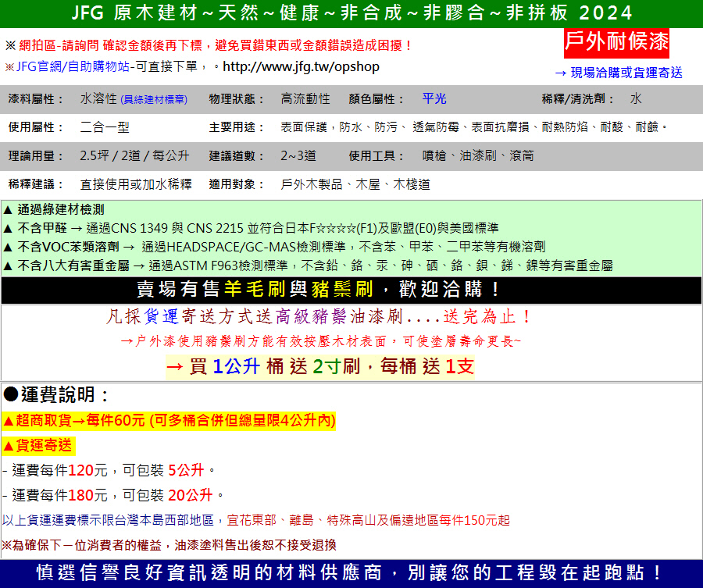Select the line starting '▲ 不含八大有害重金屬'
The height and width of the screenshot is (588, 703).
click(x=308, y=265)
